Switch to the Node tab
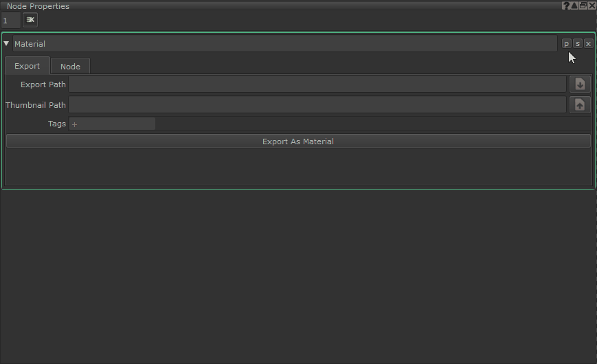The width and height of the screenshot is (597, 364). point(70,67)
